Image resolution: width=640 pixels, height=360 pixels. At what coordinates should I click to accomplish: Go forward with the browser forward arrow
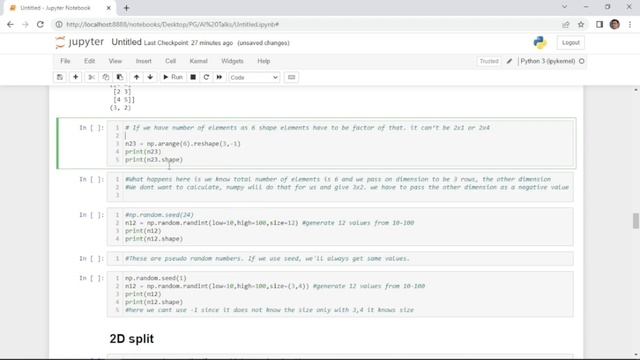coord(25,24)
